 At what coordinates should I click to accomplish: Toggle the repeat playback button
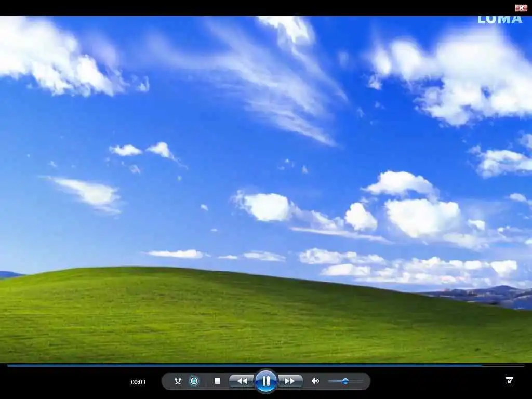tap(194, 381)
